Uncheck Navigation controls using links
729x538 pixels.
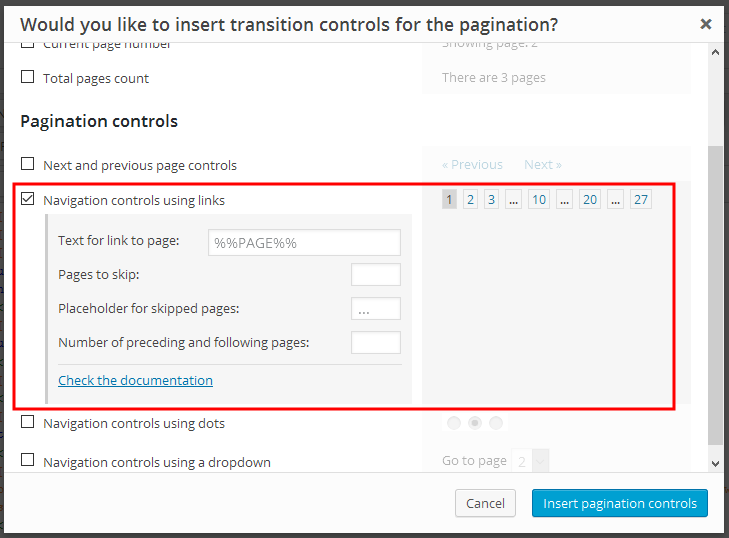pyautogui.click(x=27, y=199)
